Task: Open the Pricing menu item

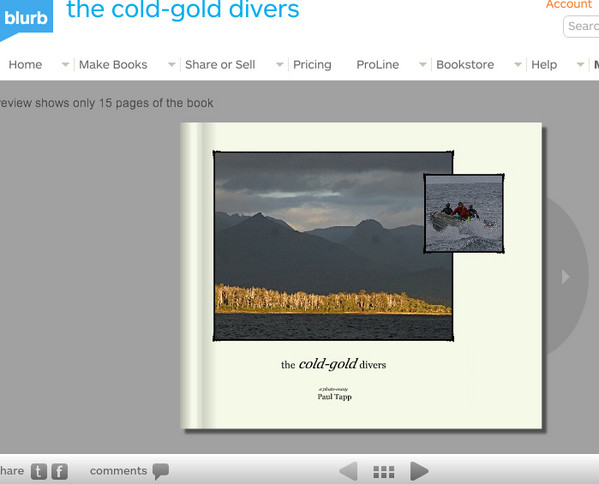Action: coord(312,65)
